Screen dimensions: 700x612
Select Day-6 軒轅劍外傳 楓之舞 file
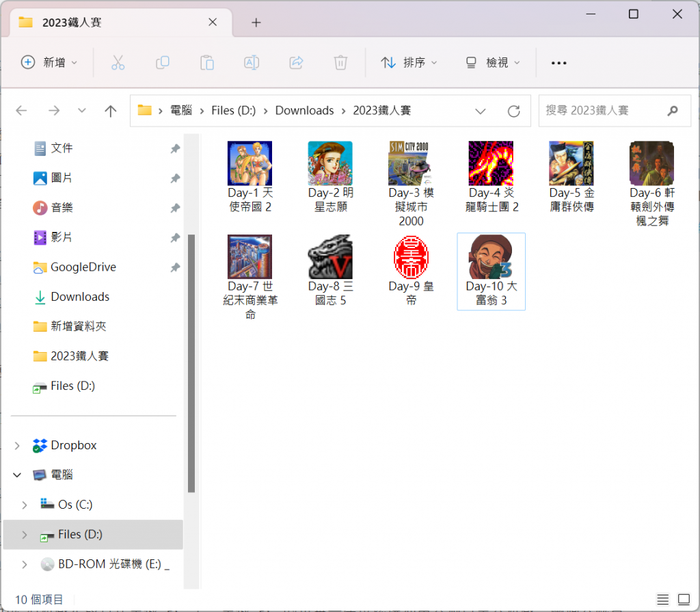(x=651, y=184)
